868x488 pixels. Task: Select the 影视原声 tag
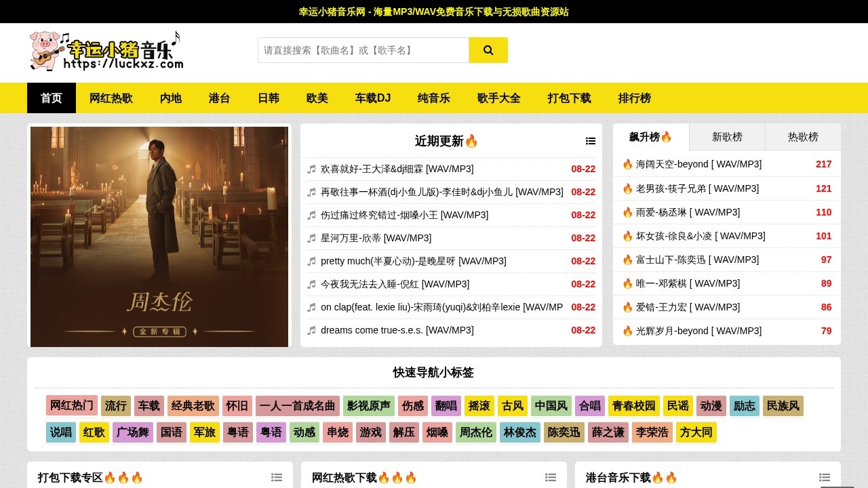369,406
